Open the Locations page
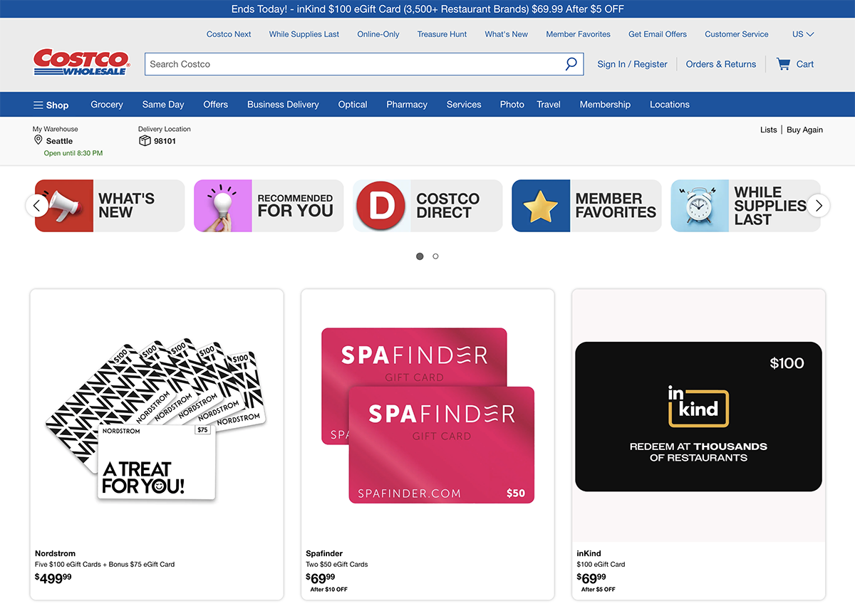 click(670, 105)
